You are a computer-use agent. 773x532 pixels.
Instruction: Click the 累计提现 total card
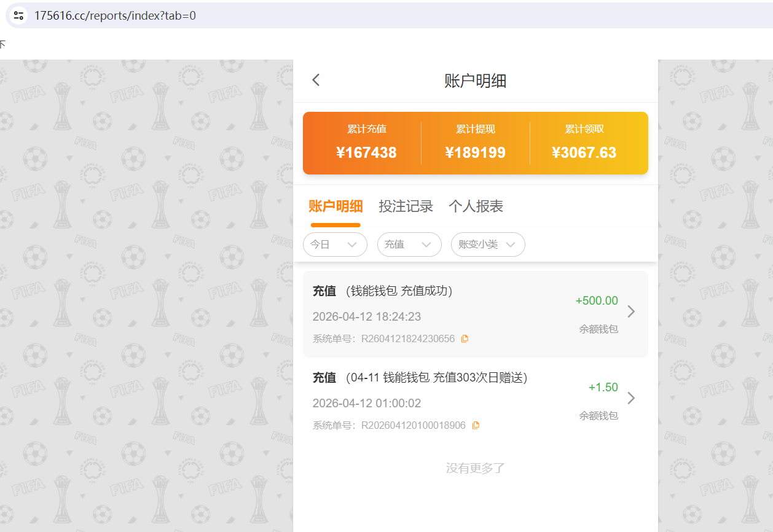point(476,143)
